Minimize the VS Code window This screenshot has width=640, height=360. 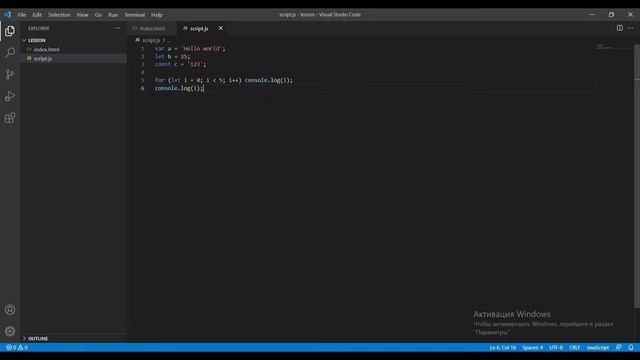pyautogui.click(x=592, y=15)
